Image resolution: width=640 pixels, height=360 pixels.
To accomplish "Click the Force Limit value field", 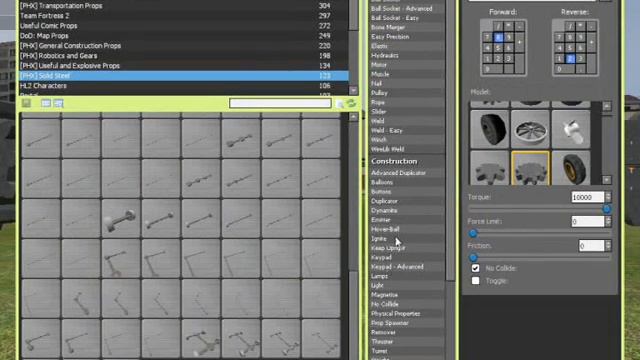I will [x=587, y=221].
